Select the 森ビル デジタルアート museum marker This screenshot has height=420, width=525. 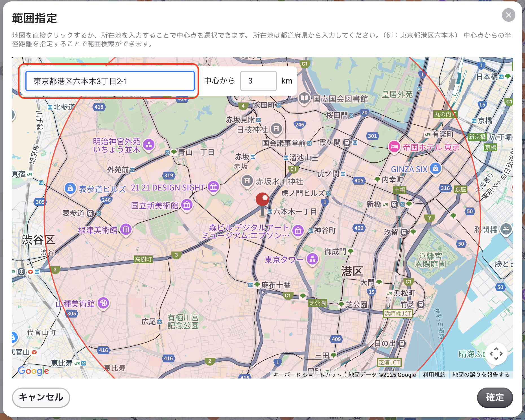[x=298, y=231]
